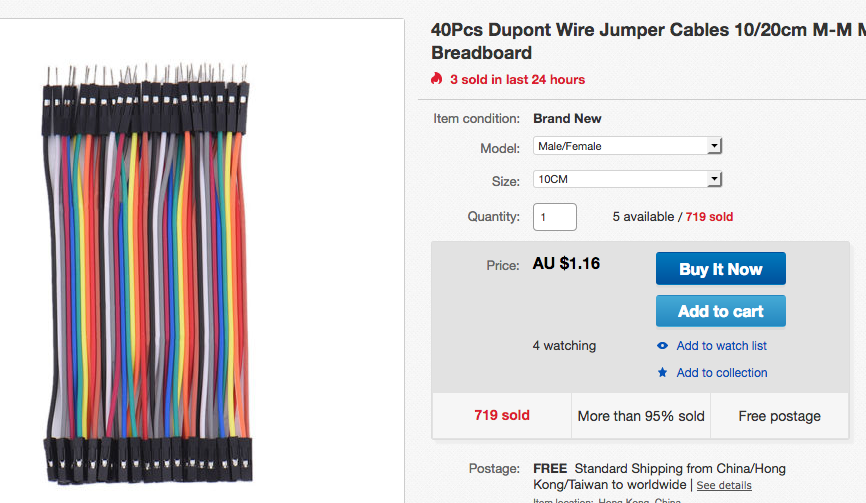Choose the 10CM size combo box
This screenshot has width=866, height=503.
click(627, 179)
